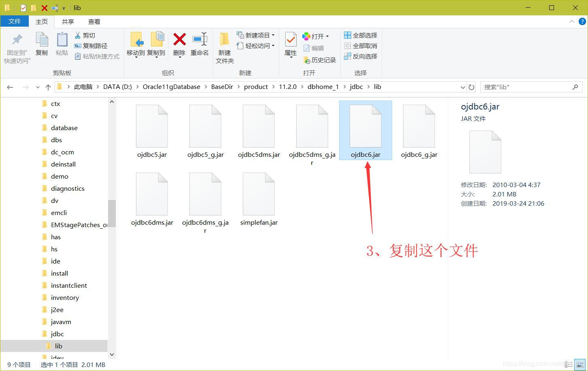
Task: Click quick access new folder icon
Action: pyautogui.click(x=34, y=8)
